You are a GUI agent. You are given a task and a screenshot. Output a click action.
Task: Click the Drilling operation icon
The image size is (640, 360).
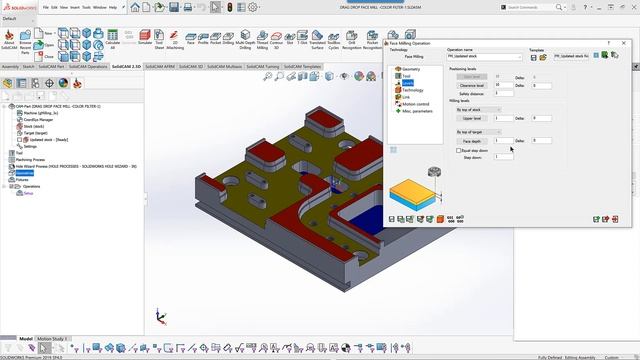[x=228, y=39]
